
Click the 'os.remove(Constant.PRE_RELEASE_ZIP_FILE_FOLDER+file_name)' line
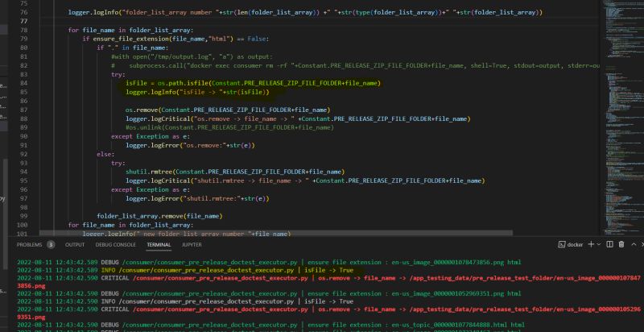point(228,110)
